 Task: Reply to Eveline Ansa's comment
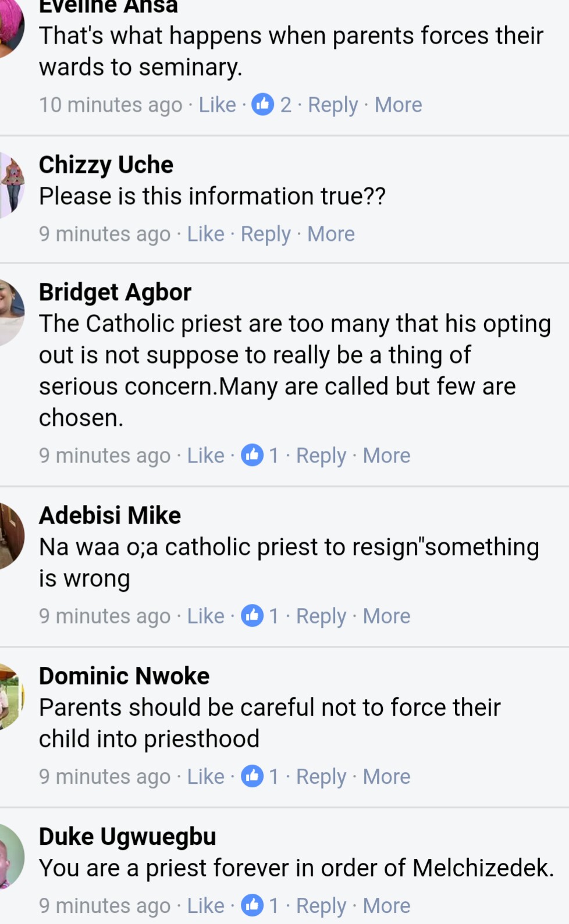[332, 105]
